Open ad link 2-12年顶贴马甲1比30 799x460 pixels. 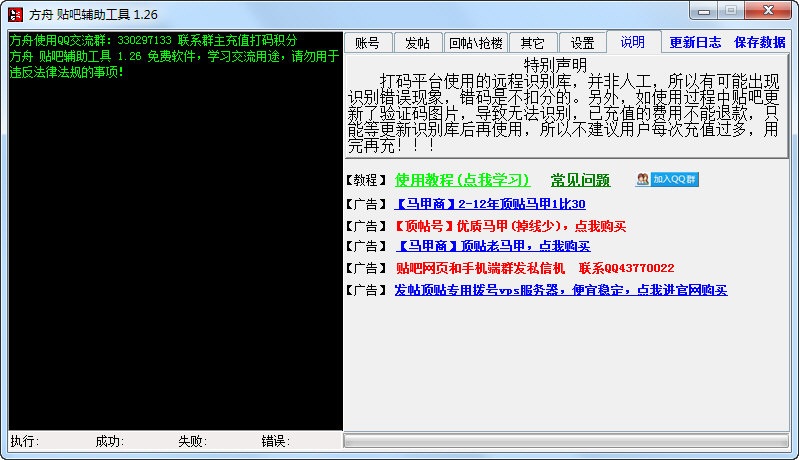[x=490, y=204]
